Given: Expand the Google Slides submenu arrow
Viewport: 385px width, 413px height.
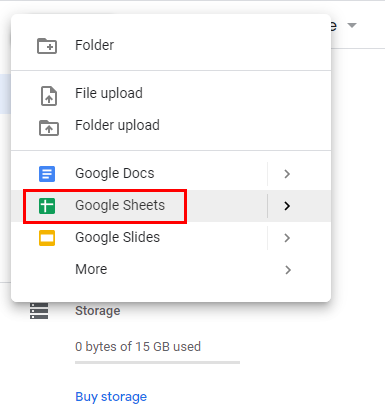Looking at the screenshot, I should pos(287,238).
